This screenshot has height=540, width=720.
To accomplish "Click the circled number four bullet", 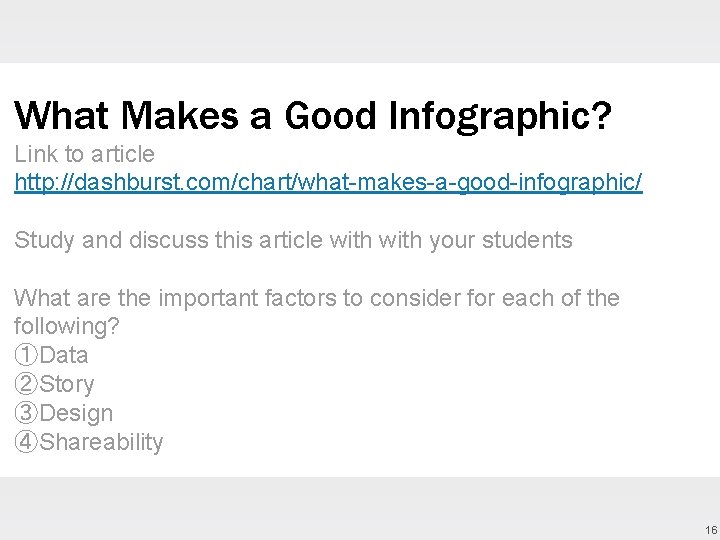I will pos(26,442).
